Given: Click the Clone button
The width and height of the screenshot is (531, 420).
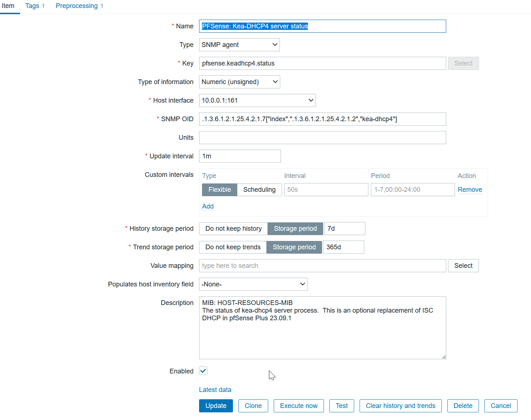Looking at the screenshot, I should [253, 406].
